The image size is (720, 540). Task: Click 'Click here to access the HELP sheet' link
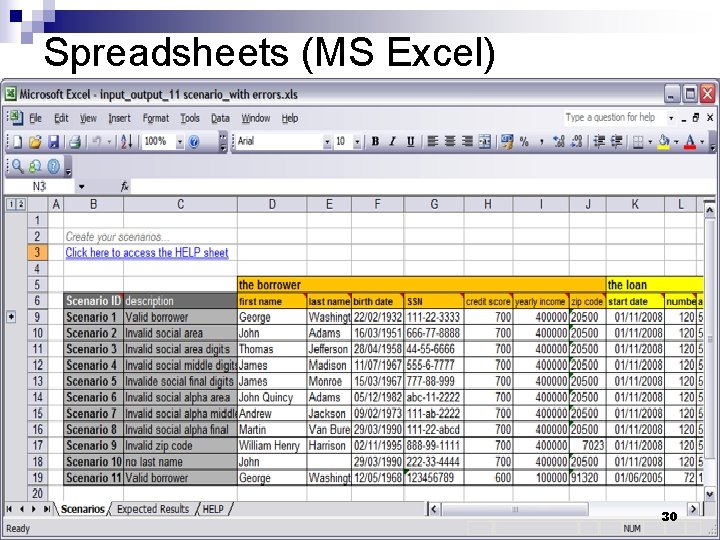pos(146,253)
